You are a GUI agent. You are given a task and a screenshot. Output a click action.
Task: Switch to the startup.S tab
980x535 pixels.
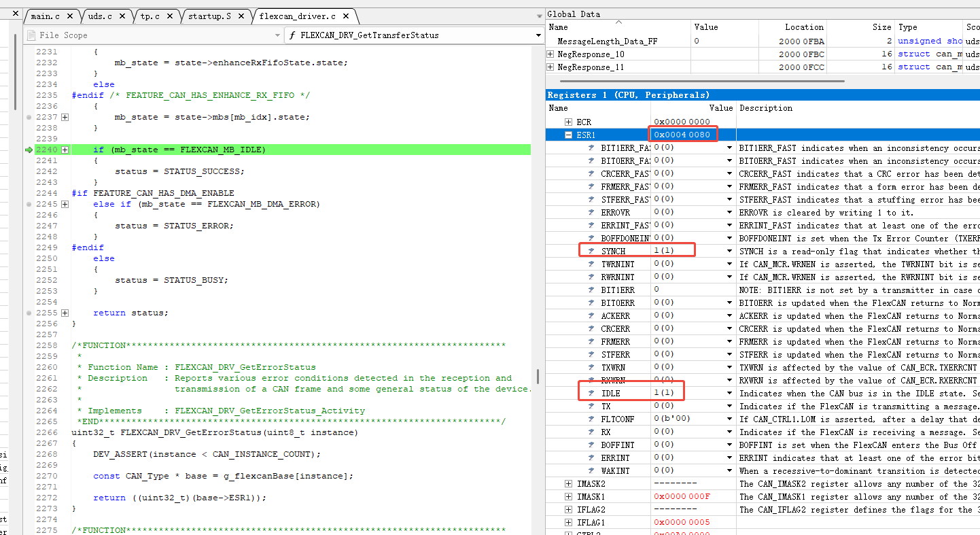pos(209,16)
